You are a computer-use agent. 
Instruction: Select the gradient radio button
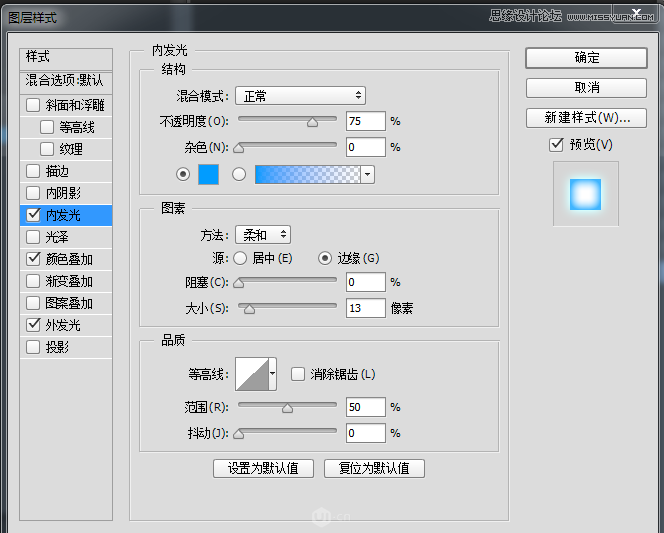[x=239, y=174]
